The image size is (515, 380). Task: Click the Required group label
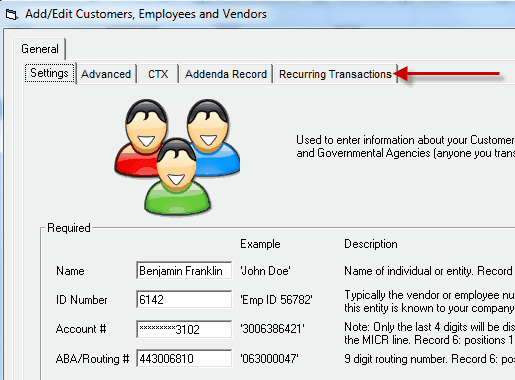[x=69, y=228]
